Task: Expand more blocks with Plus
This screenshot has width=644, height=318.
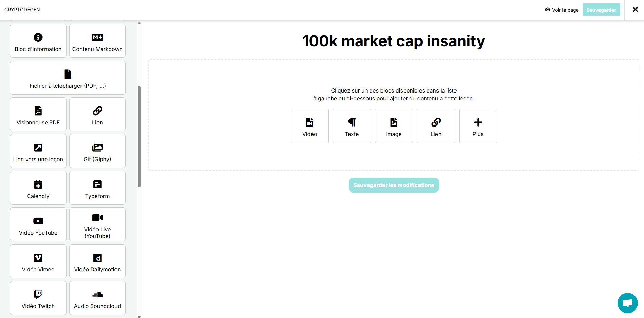Action: click(x=478, y=126)
